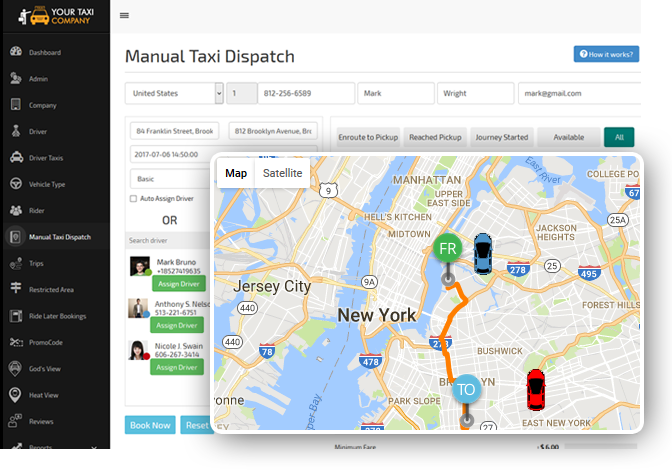Click Mark Bruno phone +18527419635

(178, 271)
